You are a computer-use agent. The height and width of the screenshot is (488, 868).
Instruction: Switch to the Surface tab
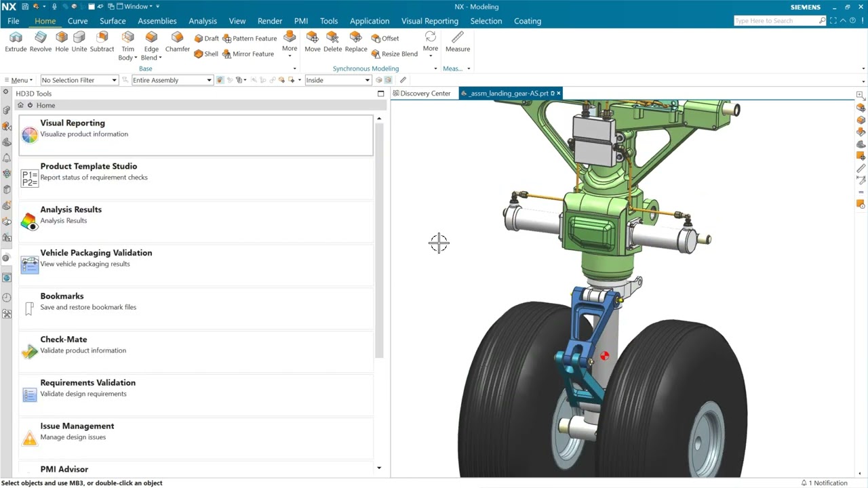pyautogui.click(x=113, y=21)
